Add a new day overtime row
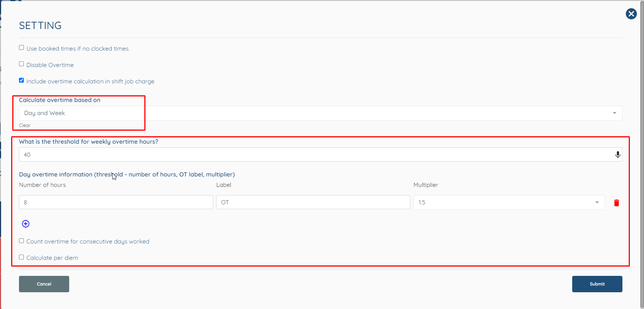This screenshot has width=644, height=309. click(26, 224)
